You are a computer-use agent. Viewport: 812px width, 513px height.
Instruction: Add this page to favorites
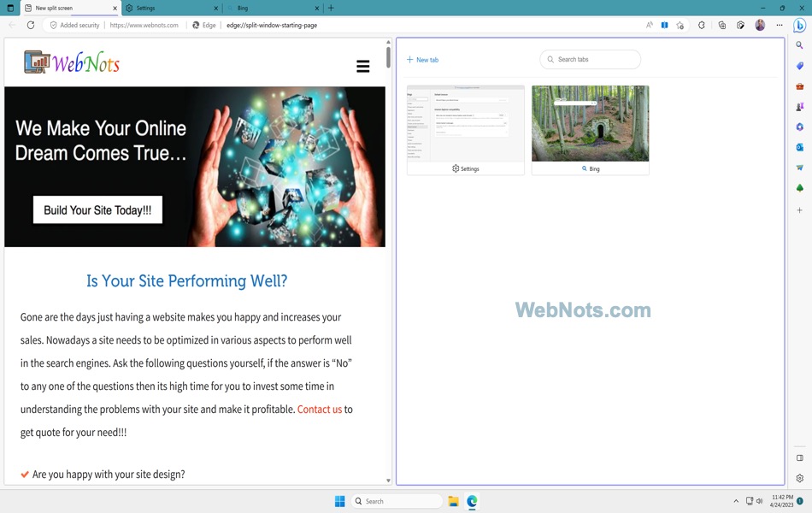(x=680, y=25)
